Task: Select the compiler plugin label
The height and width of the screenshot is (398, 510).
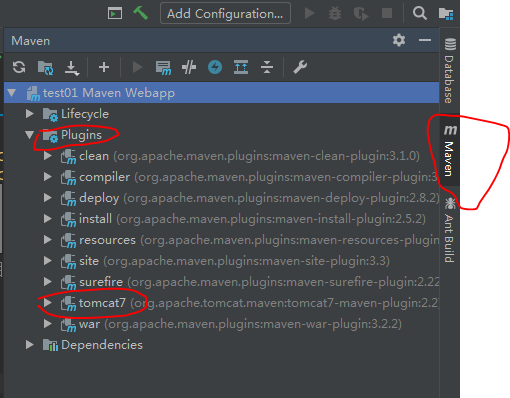Action: (x=104, y=177)
